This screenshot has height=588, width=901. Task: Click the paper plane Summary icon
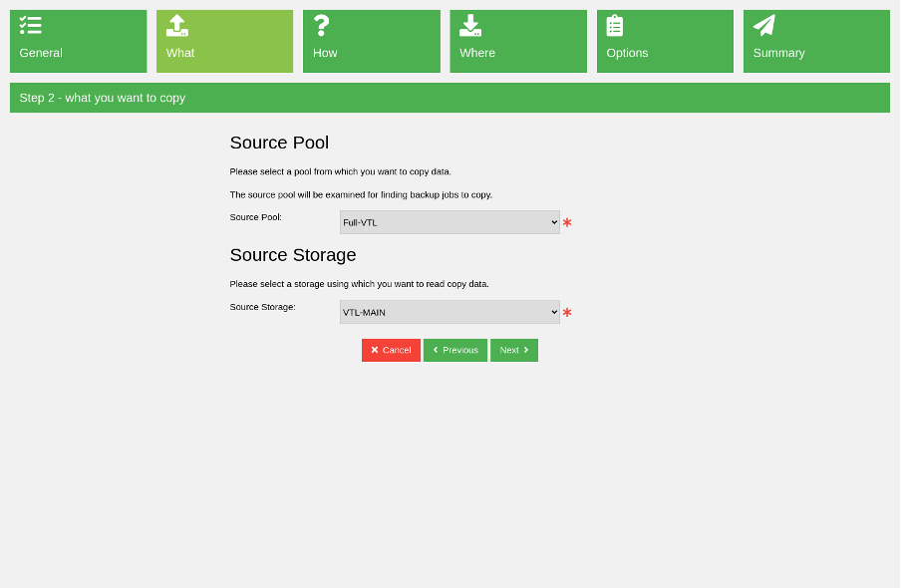764,25
